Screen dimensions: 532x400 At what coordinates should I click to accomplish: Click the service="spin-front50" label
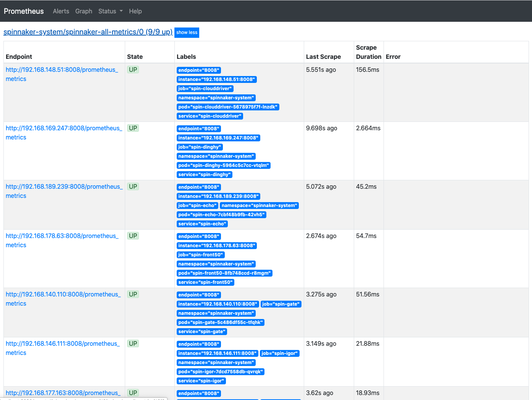coord(205,282)
